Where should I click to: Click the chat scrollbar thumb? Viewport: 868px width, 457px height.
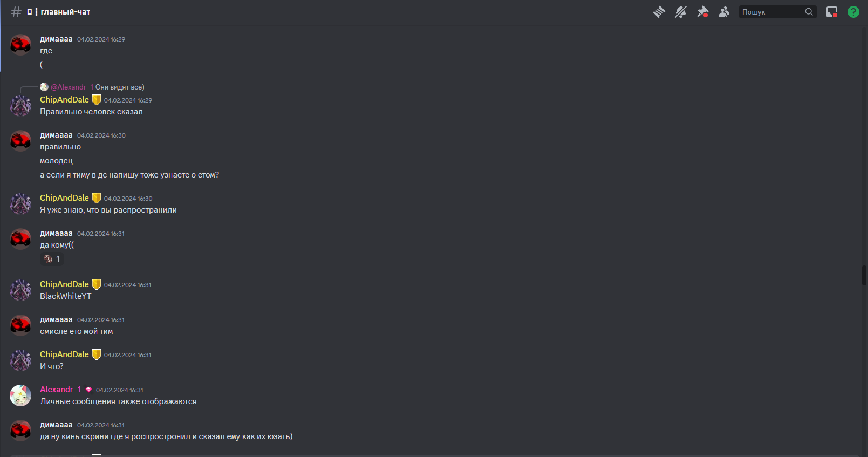864,276
